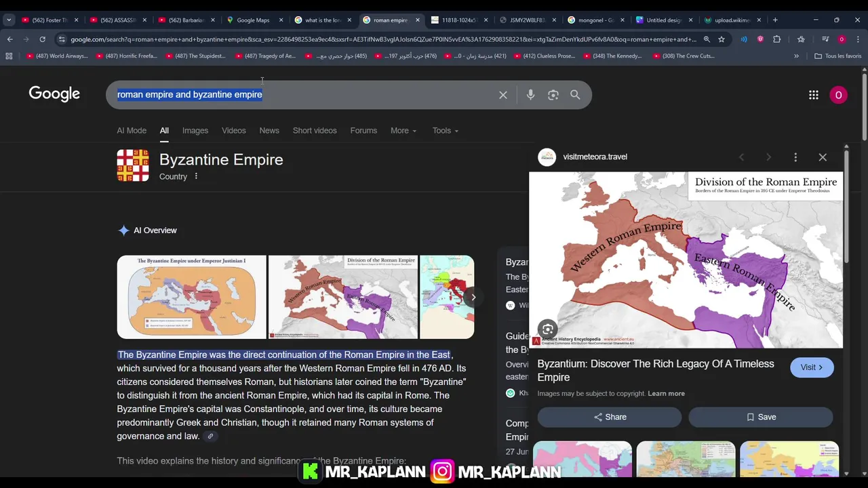Switch to the News results tab
868x488 pixels.
click(269, 131)
